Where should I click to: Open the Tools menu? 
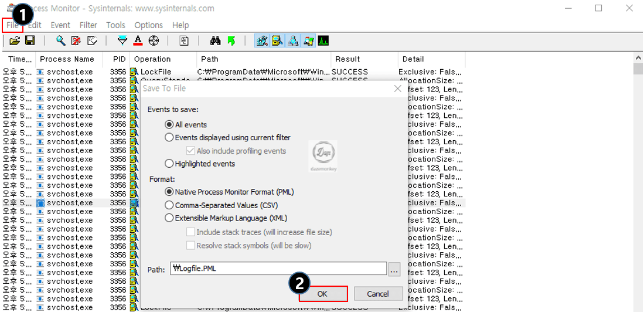point(115,25)
